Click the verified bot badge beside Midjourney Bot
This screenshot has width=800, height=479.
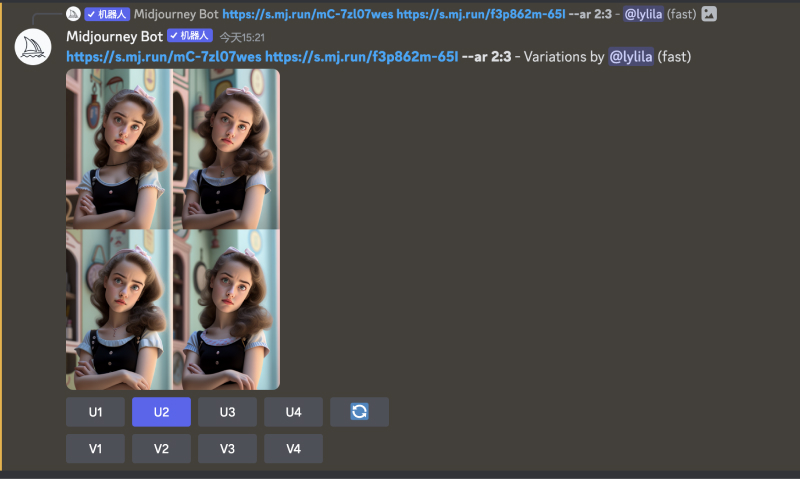(x=190, y=36)
